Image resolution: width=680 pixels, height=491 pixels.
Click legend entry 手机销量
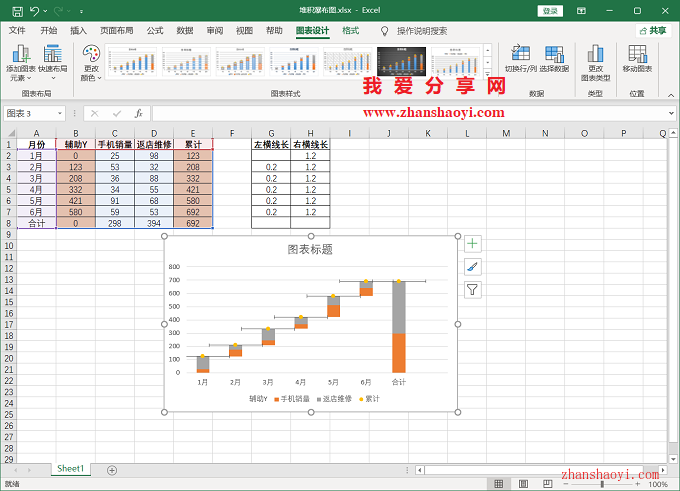pyautogui.click(x=292, y=399)
